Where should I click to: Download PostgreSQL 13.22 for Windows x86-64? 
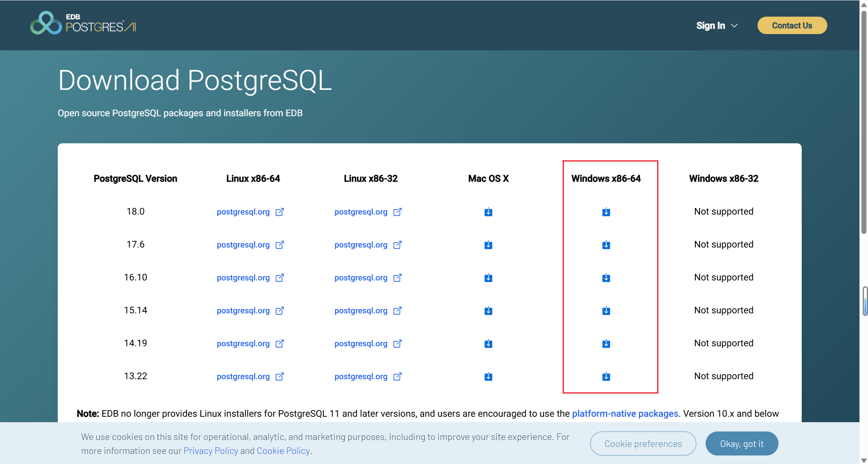click(x=606, y=376)
